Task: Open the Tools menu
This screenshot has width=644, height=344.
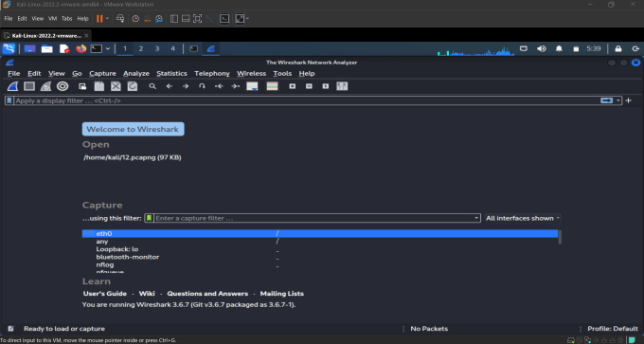Action: (282, 74)
